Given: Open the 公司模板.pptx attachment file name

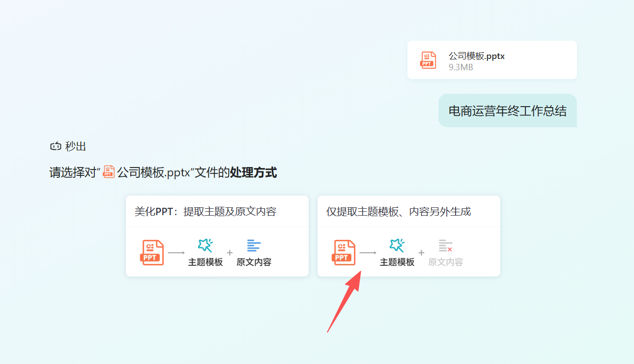Looking at the screenshot, I should click(x=476, y=56).
